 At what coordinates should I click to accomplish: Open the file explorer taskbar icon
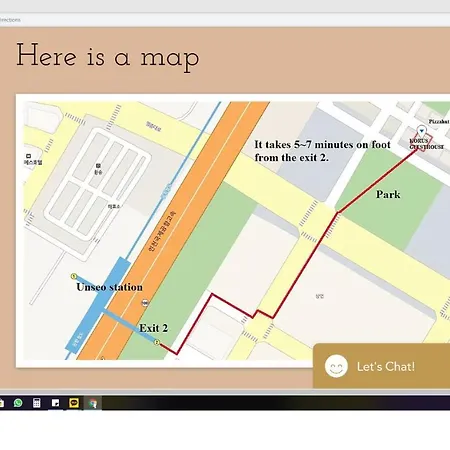1,403
